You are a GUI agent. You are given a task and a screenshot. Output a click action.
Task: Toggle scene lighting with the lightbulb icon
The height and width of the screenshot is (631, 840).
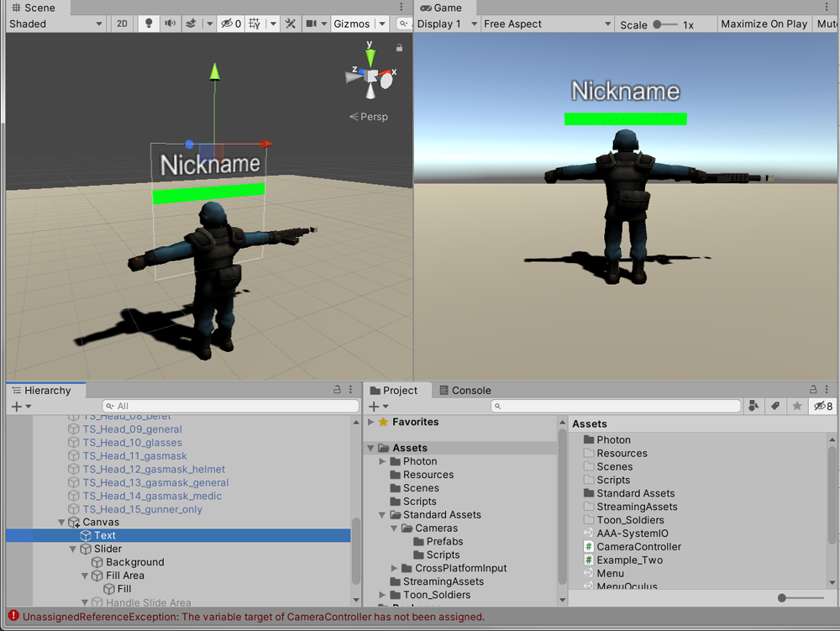coord(149,24)
